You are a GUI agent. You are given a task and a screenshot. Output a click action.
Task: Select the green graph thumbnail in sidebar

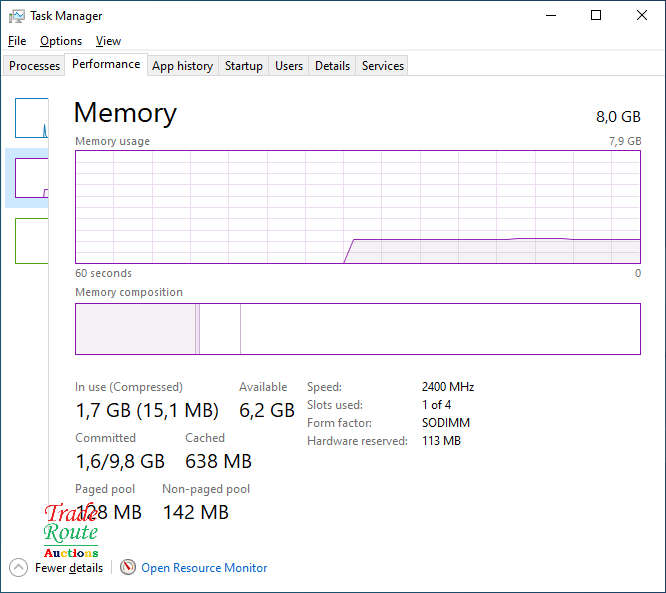32,240
